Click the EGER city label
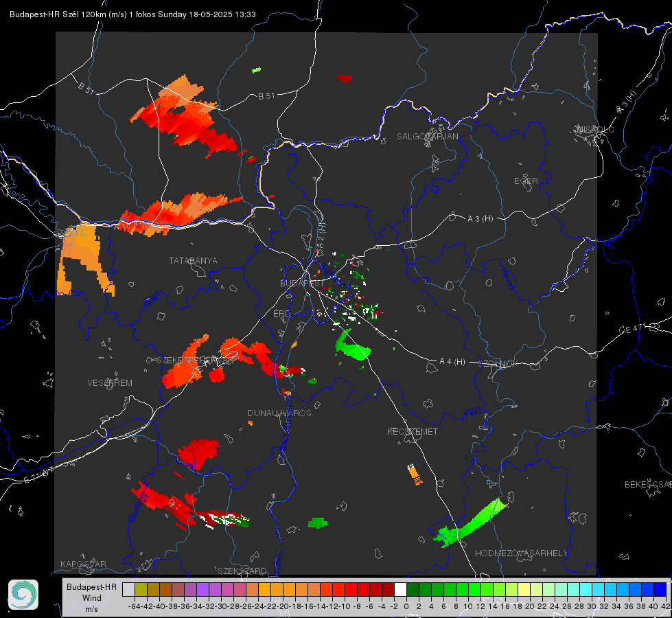Image resolution: width=672 pixels, height=618 pixels. [x=526, y=181]
